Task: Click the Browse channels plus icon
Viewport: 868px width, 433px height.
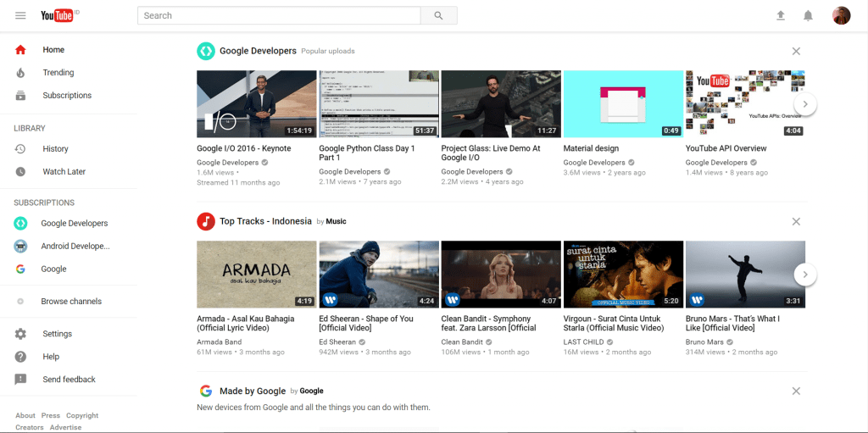Action: (20, 301)
